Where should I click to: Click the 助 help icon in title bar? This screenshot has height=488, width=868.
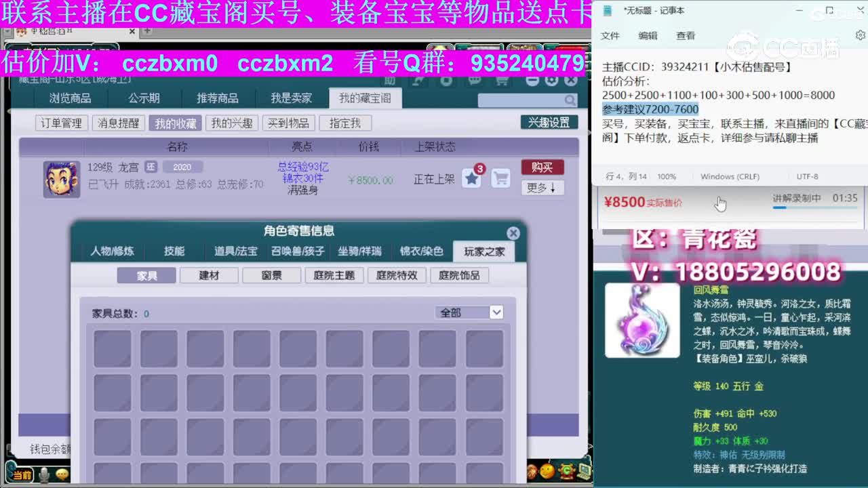pos(391,80)
